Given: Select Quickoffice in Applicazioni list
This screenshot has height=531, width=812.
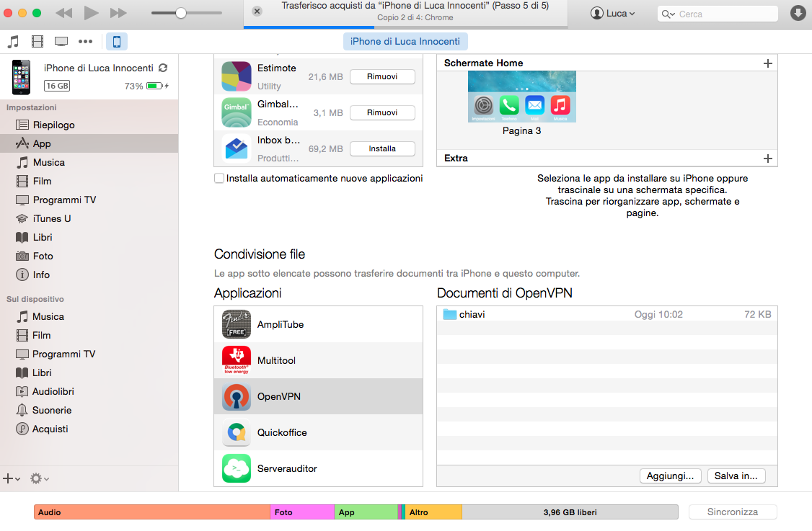Looking at the screenshot, I should pyautogui.click(x=319, y=433).
